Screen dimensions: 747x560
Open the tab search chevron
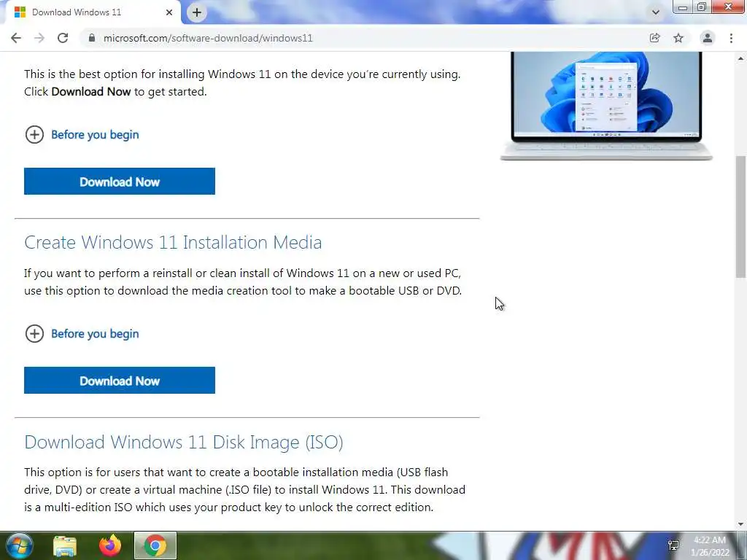pos(656,12)
